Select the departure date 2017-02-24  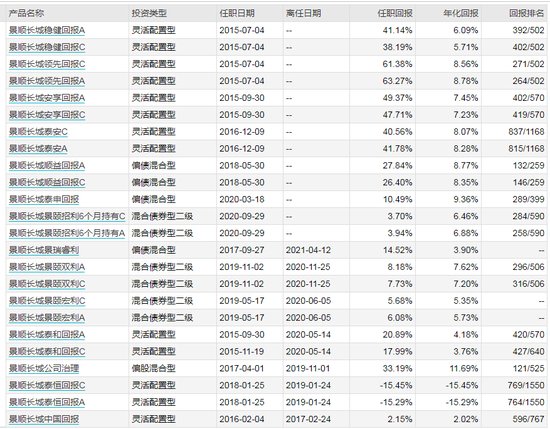tap(308, 419)
